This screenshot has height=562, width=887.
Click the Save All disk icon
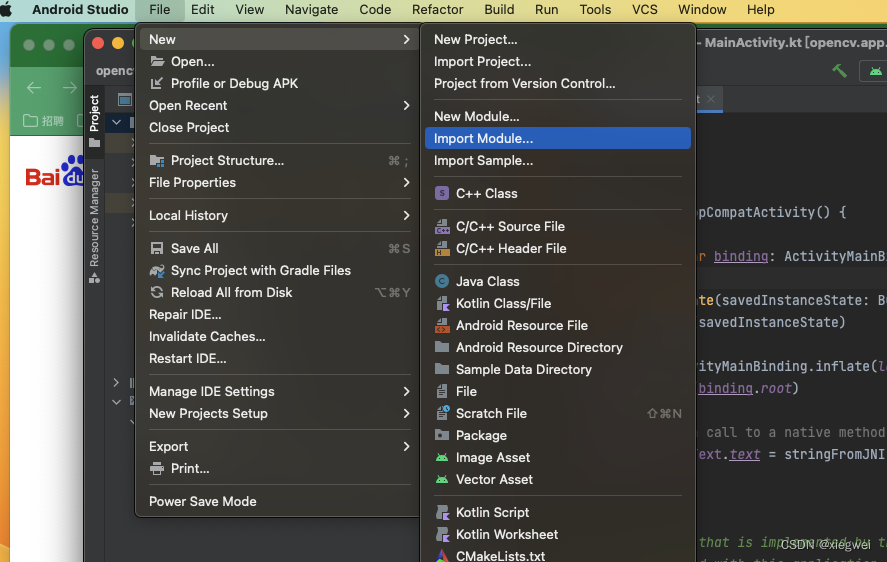(x=157, y=248)
